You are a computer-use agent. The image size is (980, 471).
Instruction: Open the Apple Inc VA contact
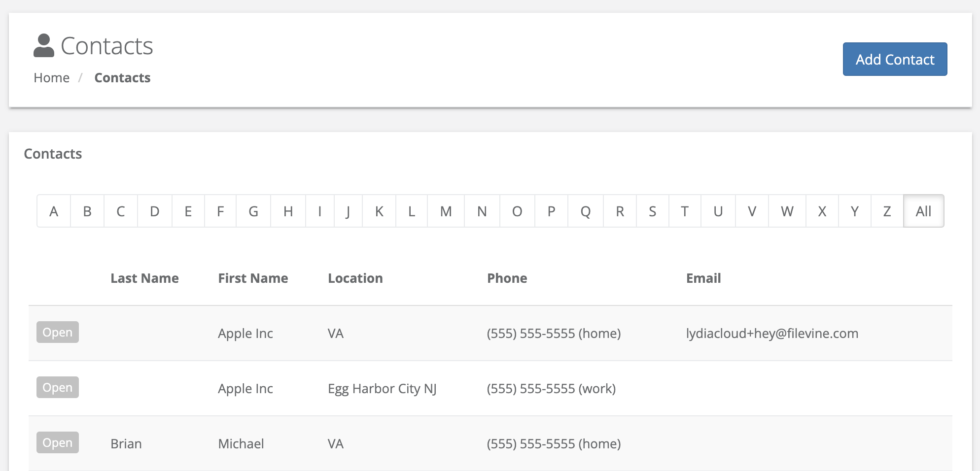coord(58,332)
